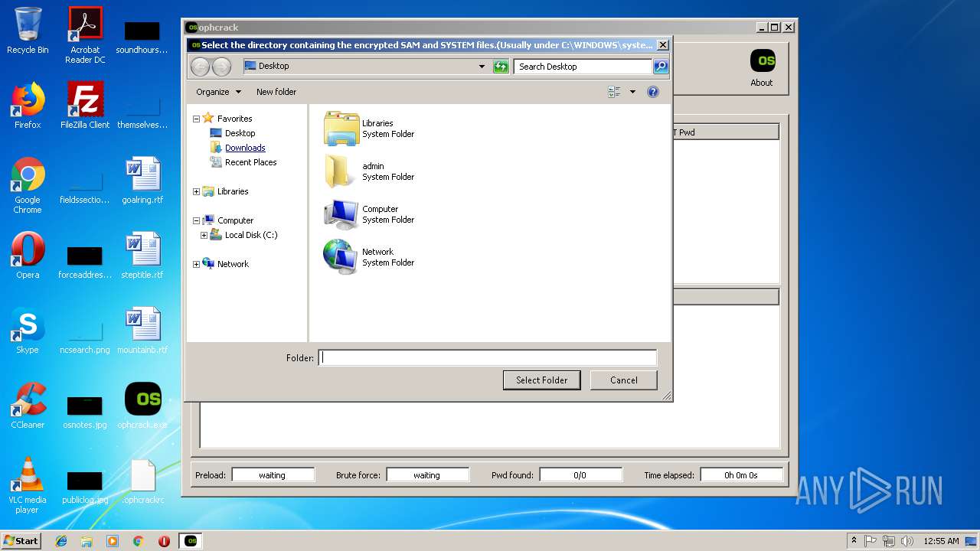Click the Select Folder button
The image size is (980, 551).
(x=541, y=380)
